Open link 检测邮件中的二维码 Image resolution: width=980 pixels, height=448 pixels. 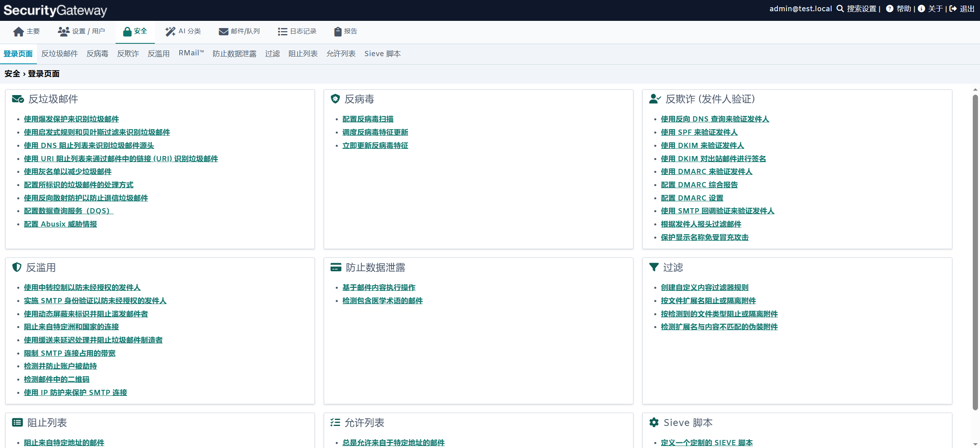(57, 379)
